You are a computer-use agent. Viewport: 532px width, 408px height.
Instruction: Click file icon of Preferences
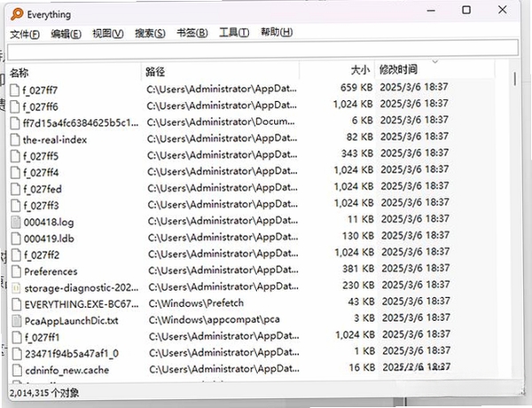tap(16, 271)
